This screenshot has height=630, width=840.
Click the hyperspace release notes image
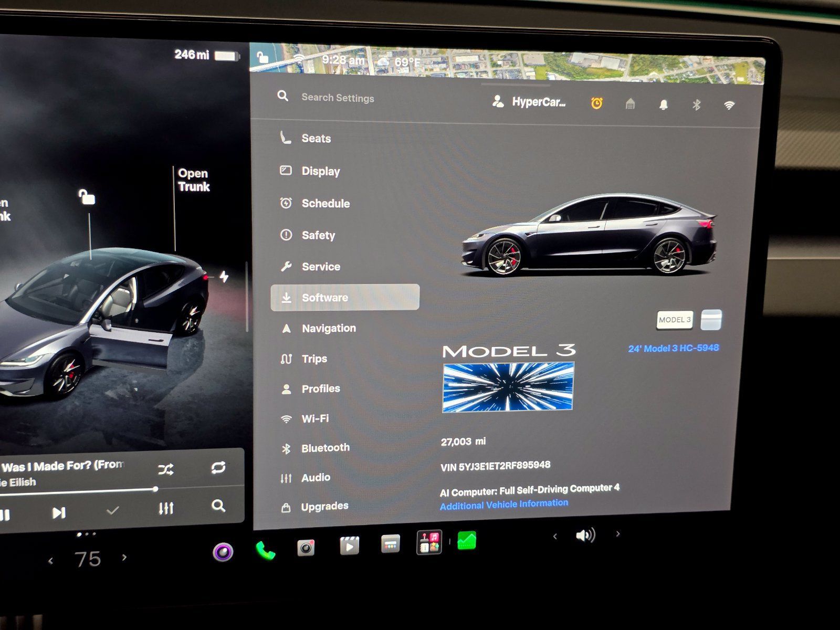click(x=508, y=387)
